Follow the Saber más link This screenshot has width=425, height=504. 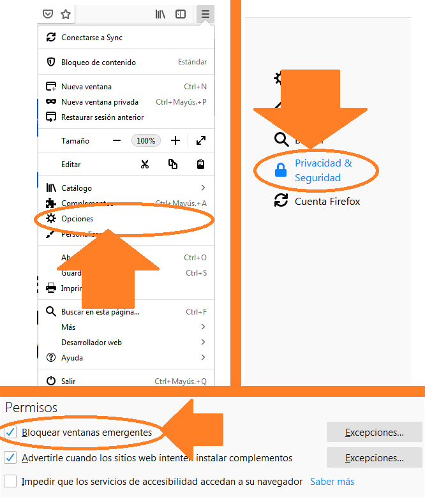coord(332,482)
